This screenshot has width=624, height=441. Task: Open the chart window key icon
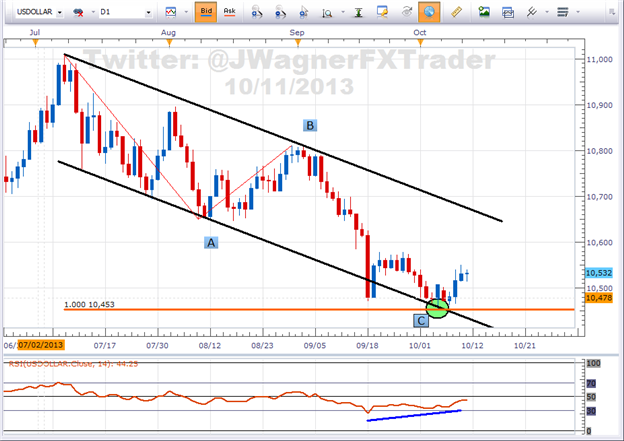click(x=382, y=12)
